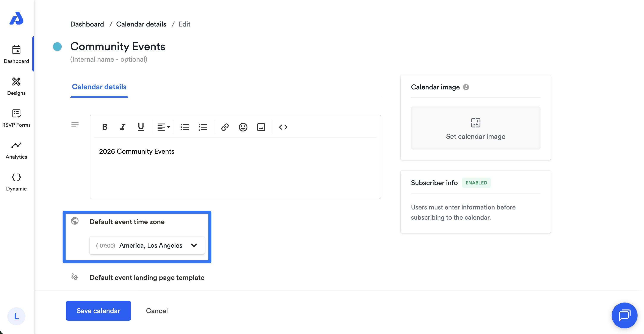Click Dashboard breadcrumb link

87,24
